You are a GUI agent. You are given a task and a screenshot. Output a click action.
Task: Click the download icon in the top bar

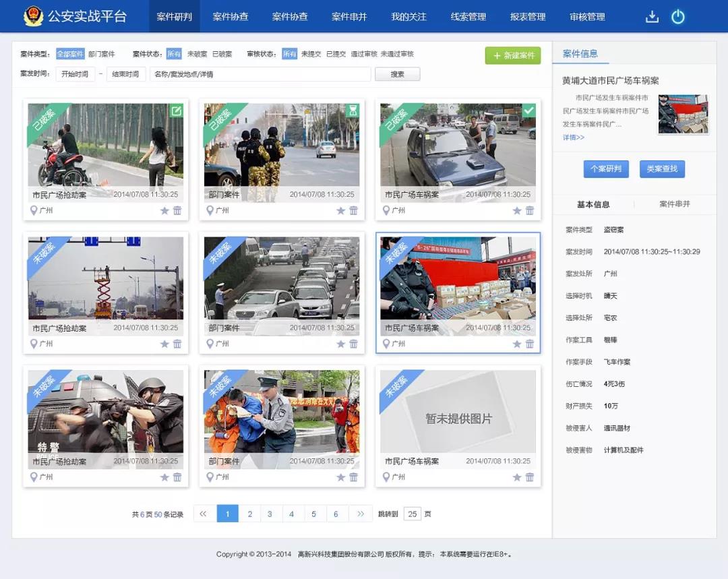(652, 16)
